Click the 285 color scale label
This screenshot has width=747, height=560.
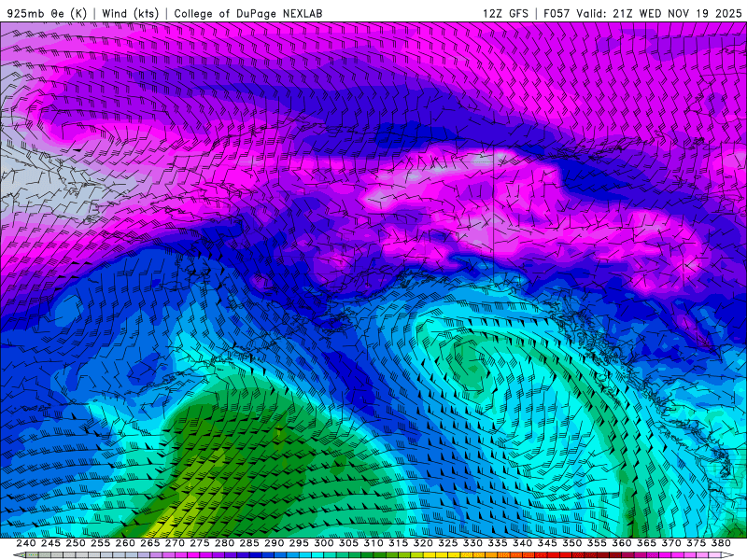[x=249, y=543]
